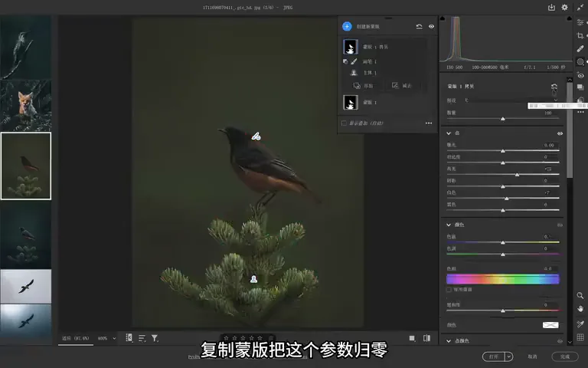
Task: Select the Zoom magnifier tool
Action: [580, 295]
